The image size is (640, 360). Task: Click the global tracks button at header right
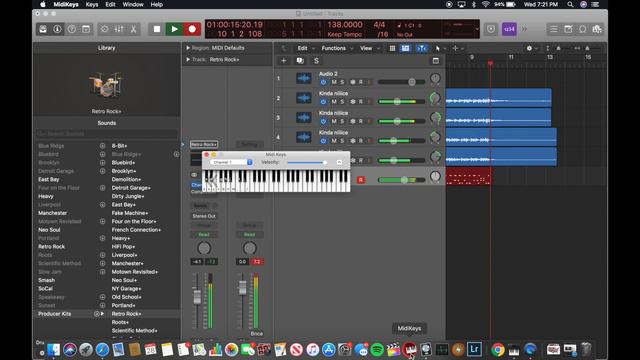[x=436, y=61]
